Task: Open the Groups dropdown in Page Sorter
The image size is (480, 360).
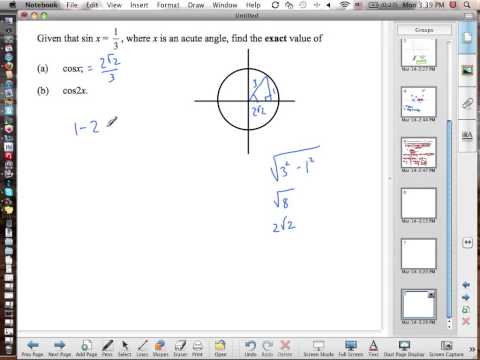Action: (424, 30)
